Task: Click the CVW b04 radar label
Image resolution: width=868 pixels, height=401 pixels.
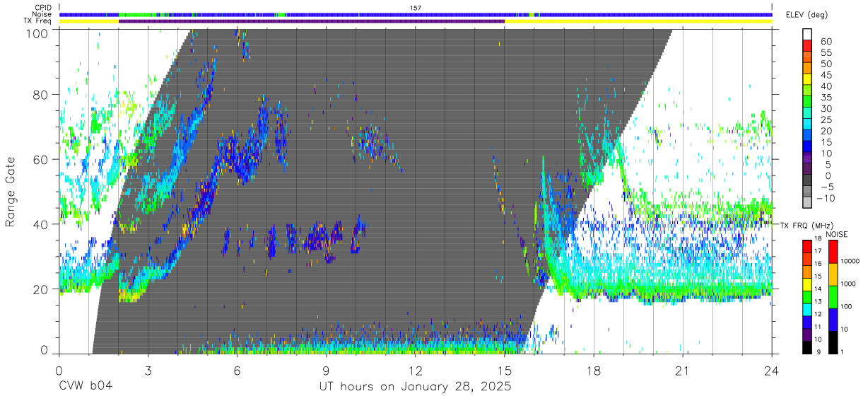Action: coord(86,387)
